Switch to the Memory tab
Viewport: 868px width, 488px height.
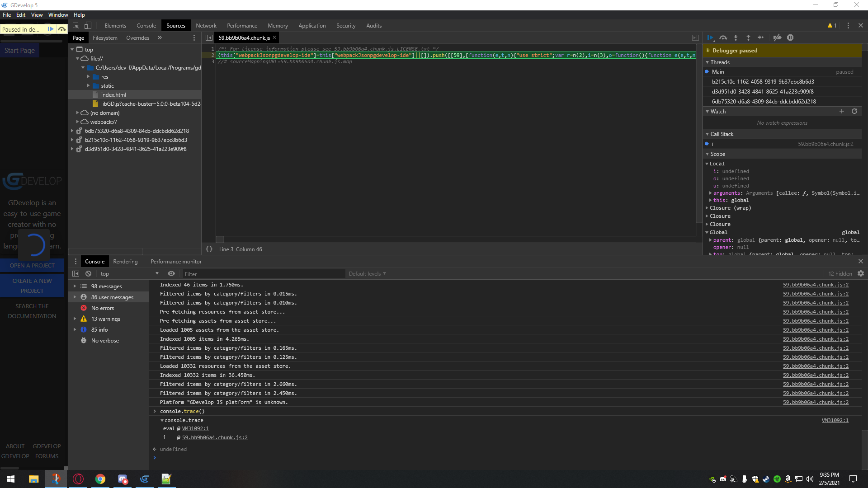click(x=278, y=25)
